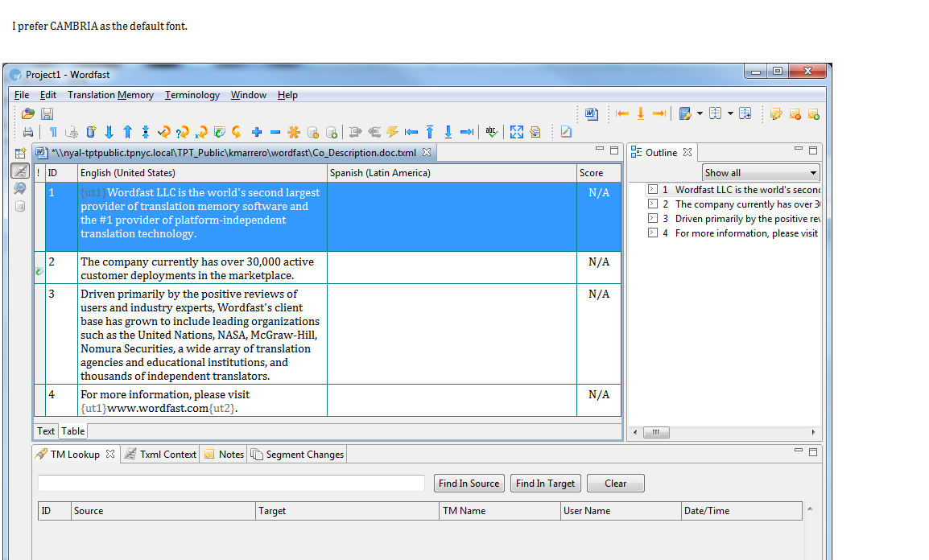Expand outline item 3 Driven primarily
The width and height of the screenshot is (929, 560).
point(653,219)
